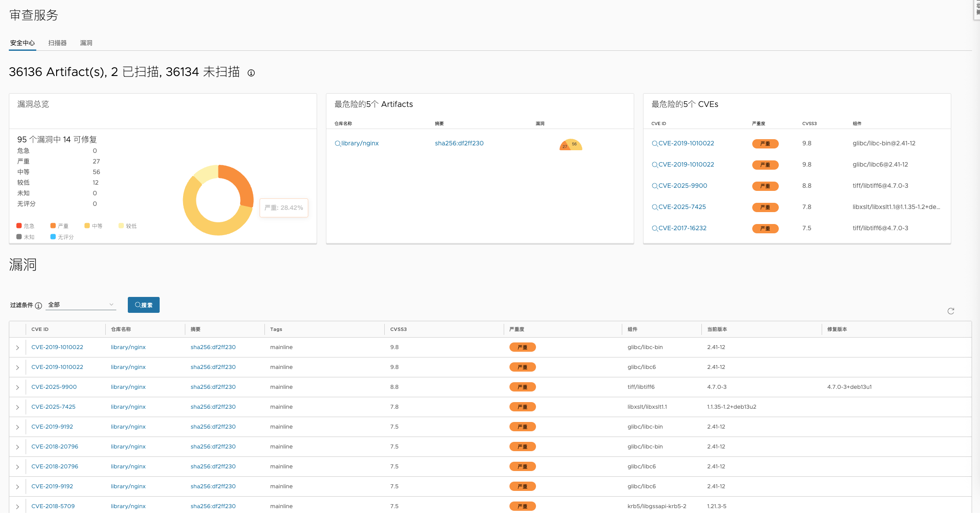Click search icon beside CVE-2017-16232
The height and width of the screenshot is (513, 980).
[655, 228]
